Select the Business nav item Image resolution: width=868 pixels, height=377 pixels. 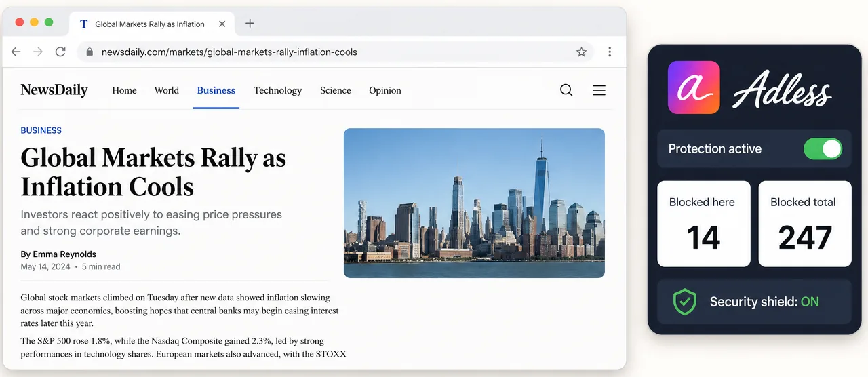[216, 90]
